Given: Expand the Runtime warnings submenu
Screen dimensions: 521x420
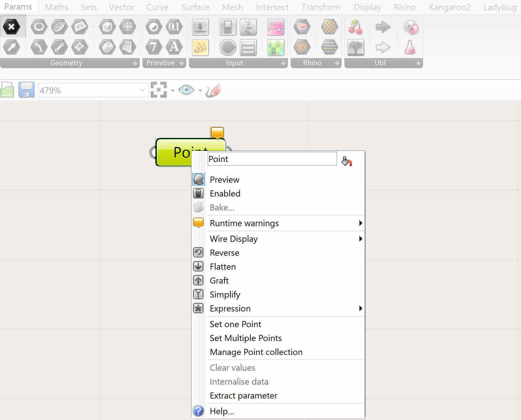Looking at the screenshot, I should coord(244,223).
